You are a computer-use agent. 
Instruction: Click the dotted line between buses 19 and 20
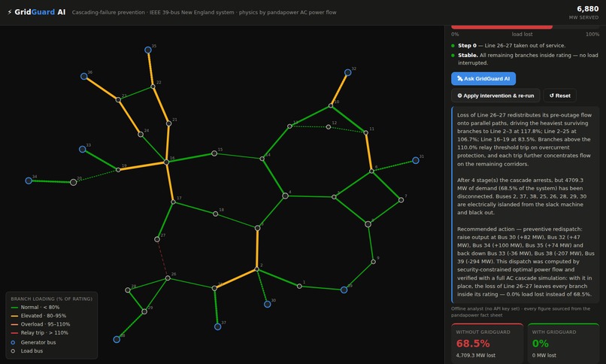pyautogui.click(x=95, y=176)
